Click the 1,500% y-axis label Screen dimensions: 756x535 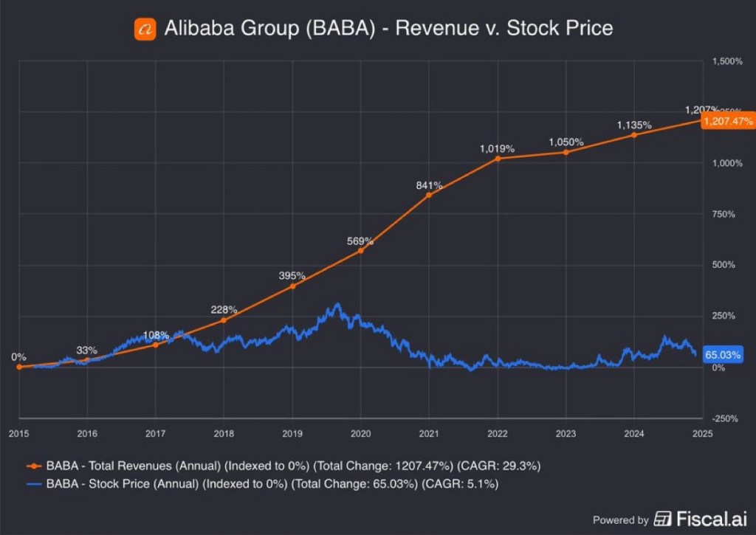click(x=727, y=61)
